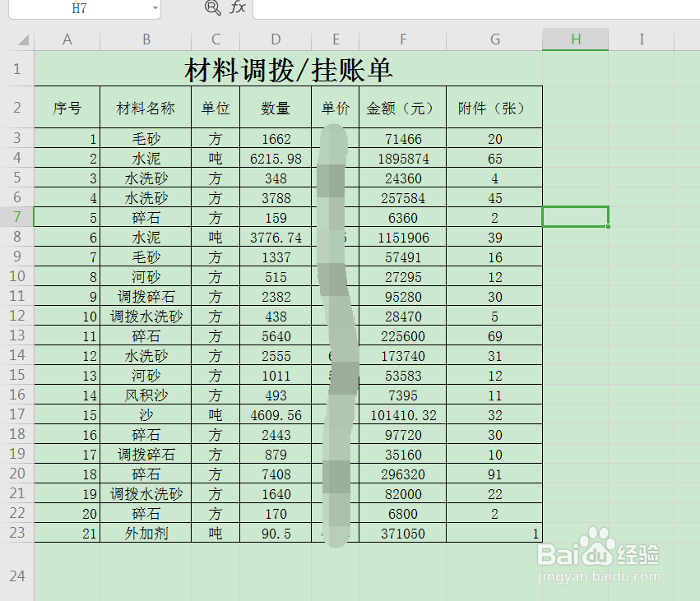Image resolution: width=700 pixels, height=601 pixels.
Task: Select column H header
Action: pyautogui.click(x=576, y=39)
